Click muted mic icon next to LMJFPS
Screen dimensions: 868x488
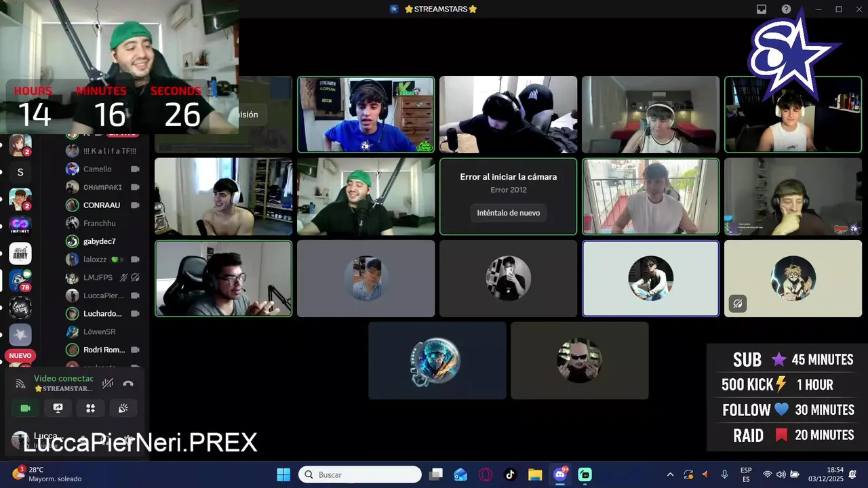point(123,277)
